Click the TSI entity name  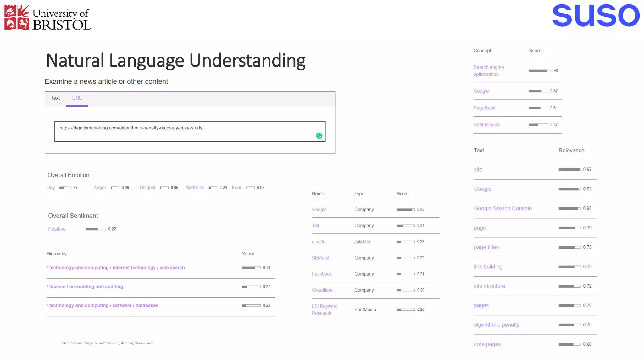(315, 226)
